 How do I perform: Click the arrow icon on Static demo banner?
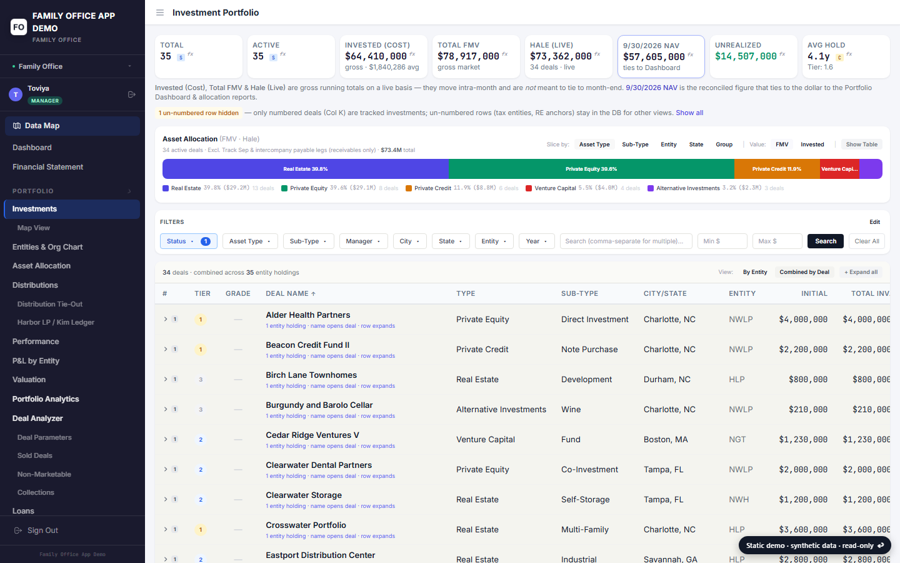(880, 545)
